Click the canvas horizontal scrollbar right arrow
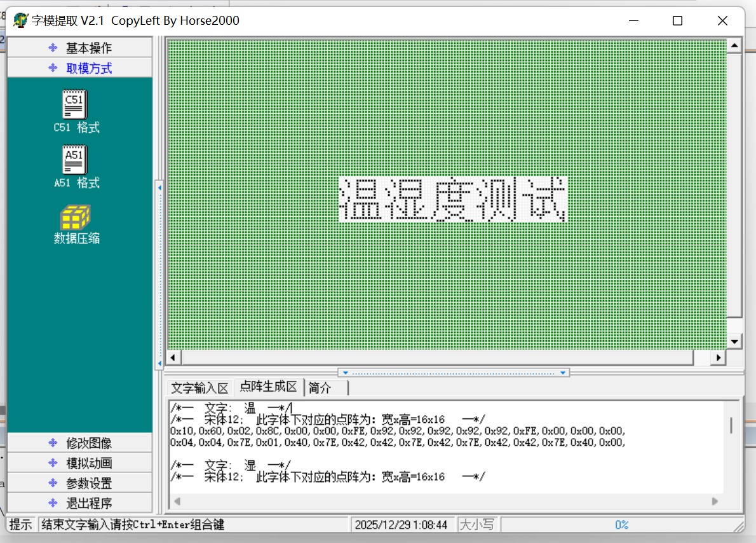The width and height of the screenshot is (756, 543). pyautogui.click(x=718, y=358)
